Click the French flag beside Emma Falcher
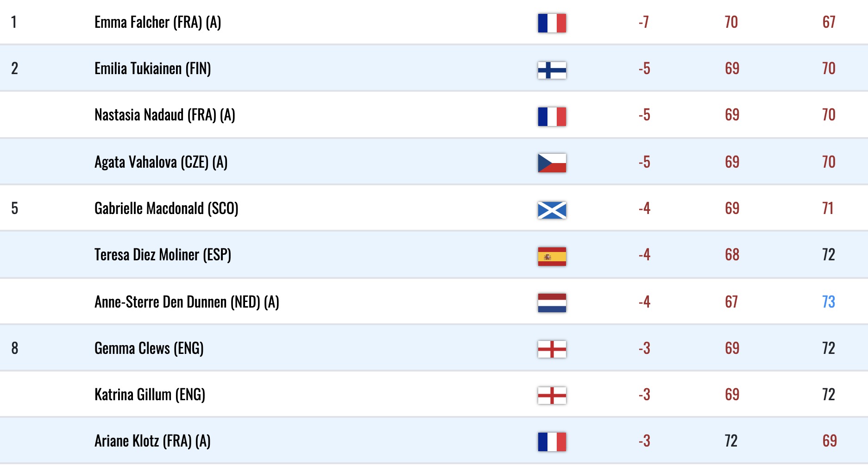This screenshot has width=868, height=466. click(x=552, y=23)
